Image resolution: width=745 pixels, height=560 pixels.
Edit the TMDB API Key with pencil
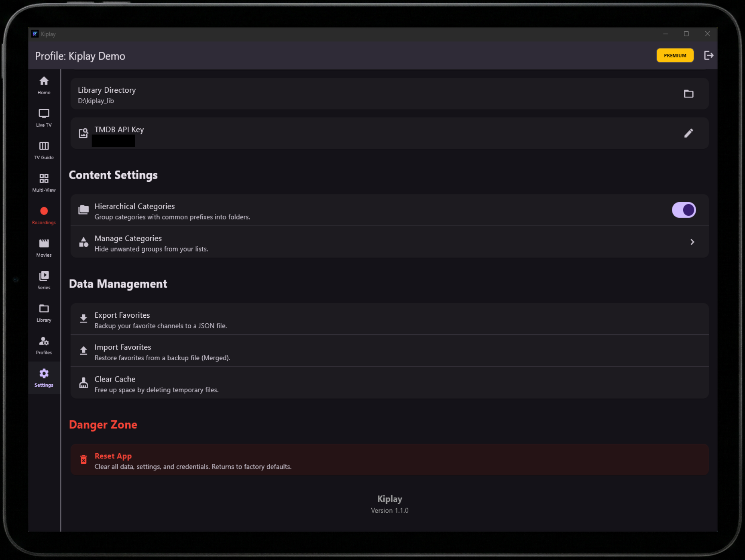coord(688,133)
